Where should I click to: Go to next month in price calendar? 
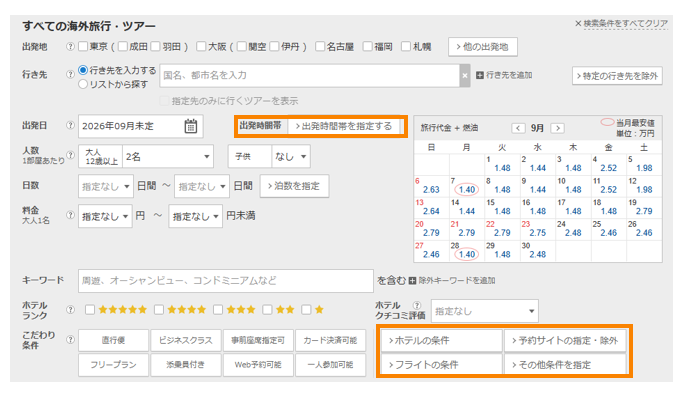coord(558,128)
